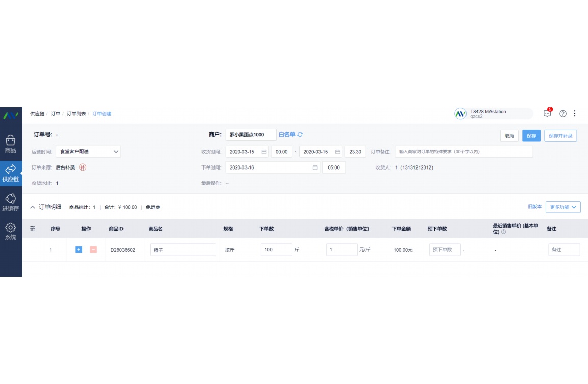Screen dimensions: 588x384
Task: Open the 商品 sidebar module
Action: pyautogui.click(x=11, y=144)
